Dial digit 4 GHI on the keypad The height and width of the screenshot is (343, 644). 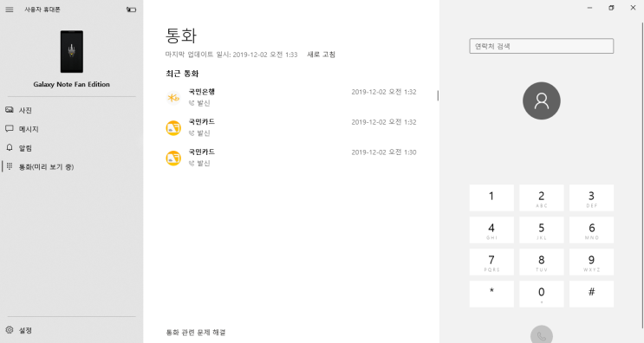click(491, 230)
